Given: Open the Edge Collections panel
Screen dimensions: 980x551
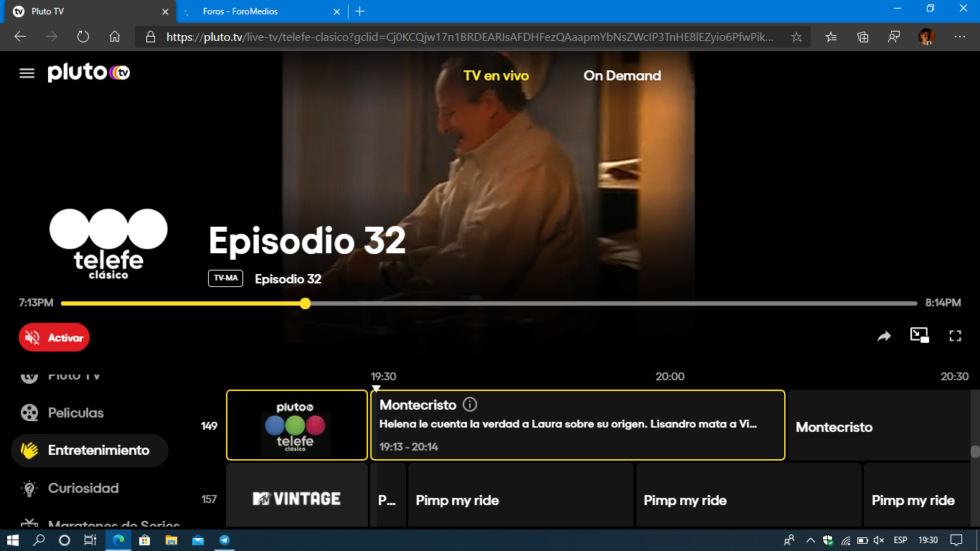Looking at the screenshot, I should tap(863, 37).
